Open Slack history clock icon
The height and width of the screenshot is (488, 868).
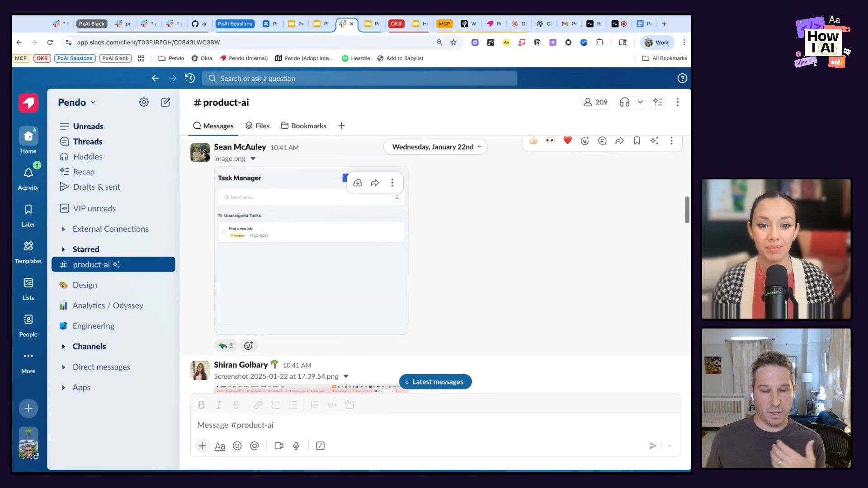(190, 78)
